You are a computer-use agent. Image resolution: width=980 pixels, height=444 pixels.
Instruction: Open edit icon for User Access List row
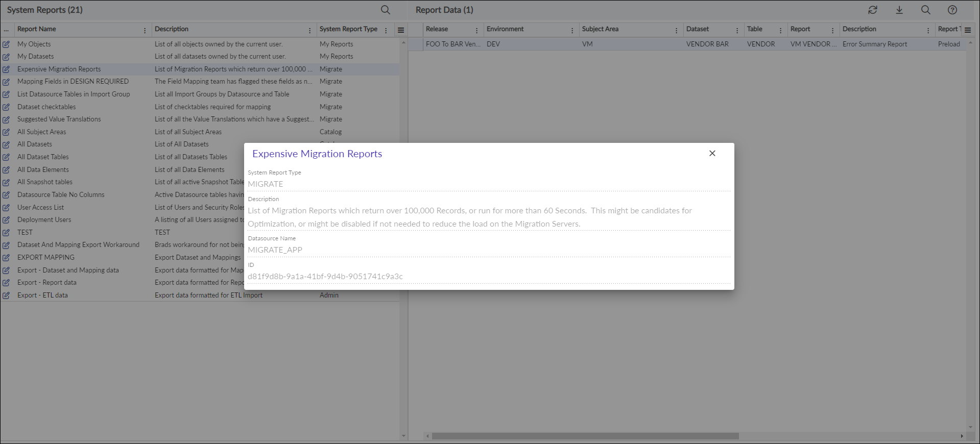click(6, 208)
